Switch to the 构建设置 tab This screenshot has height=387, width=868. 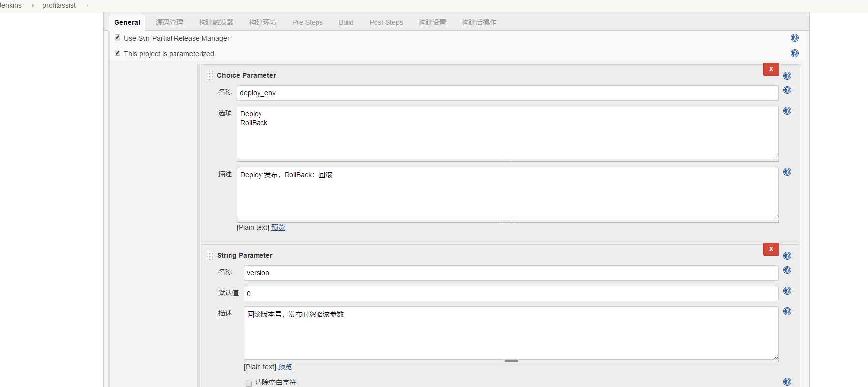pyautogui.click(x=433, y=22)
